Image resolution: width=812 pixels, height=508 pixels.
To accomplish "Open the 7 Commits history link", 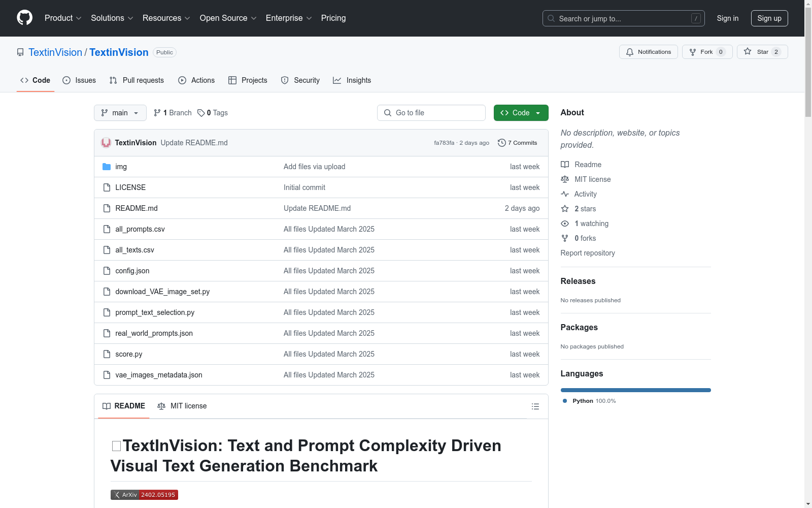I will click(518, 143).
